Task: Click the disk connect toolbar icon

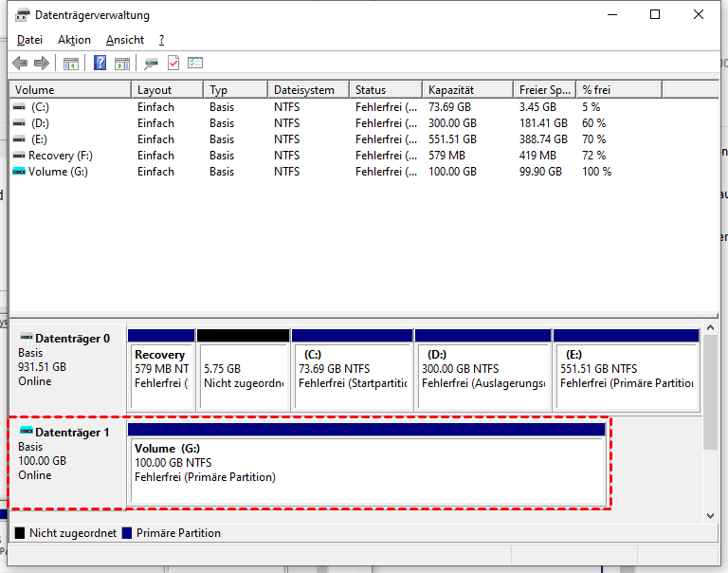Action: pos(151,64)
